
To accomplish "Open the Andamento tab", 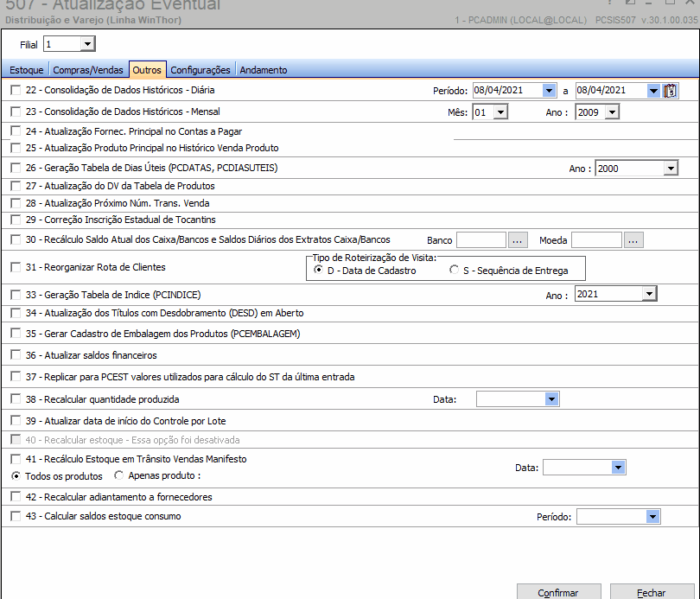I will pyautogui.click(x=264, y=70).
